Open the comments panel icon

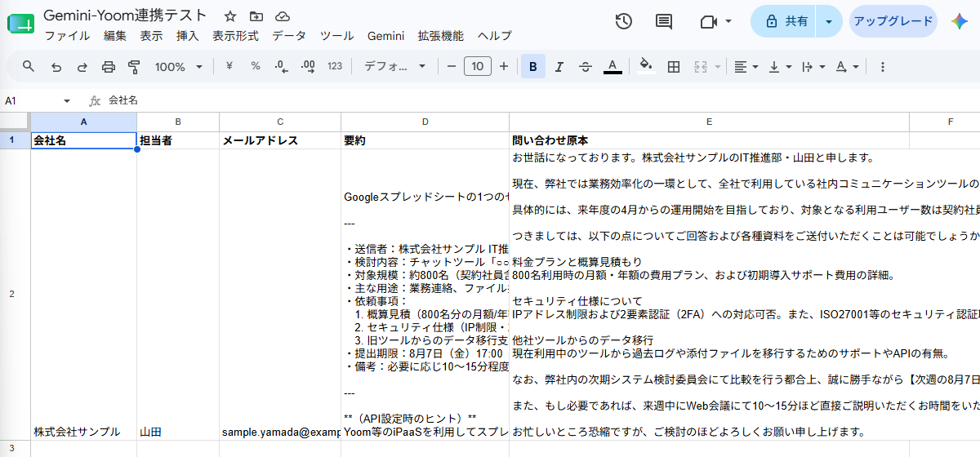[665, 21]
